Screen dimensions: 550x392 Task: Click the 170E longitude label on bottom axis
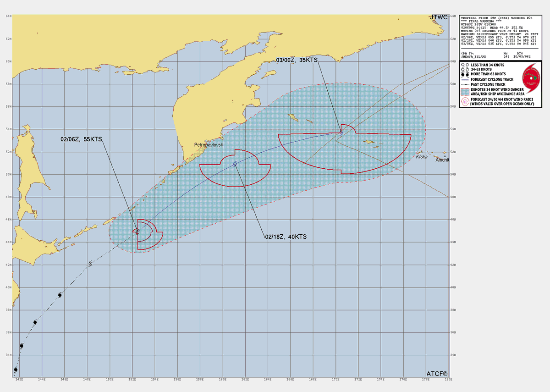coord(335,380)
